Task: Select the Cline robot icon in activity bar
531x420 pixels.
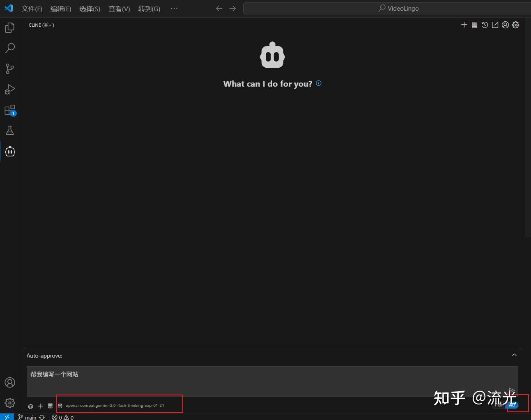Action: 10,151
